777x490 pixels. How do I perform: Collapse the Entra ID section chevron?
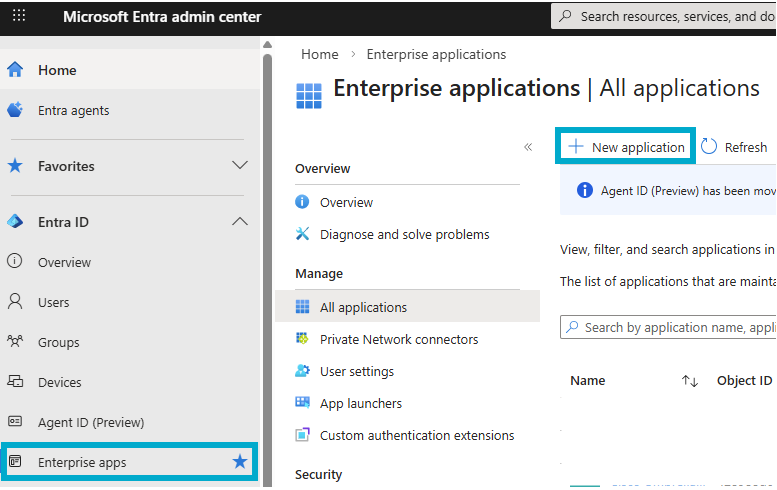[240, 221]
